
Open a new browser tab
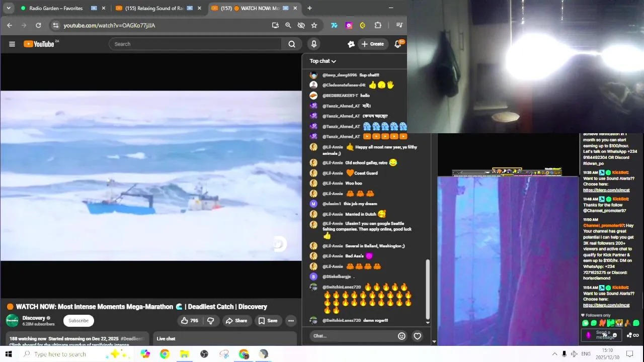(x=309, y=8)
